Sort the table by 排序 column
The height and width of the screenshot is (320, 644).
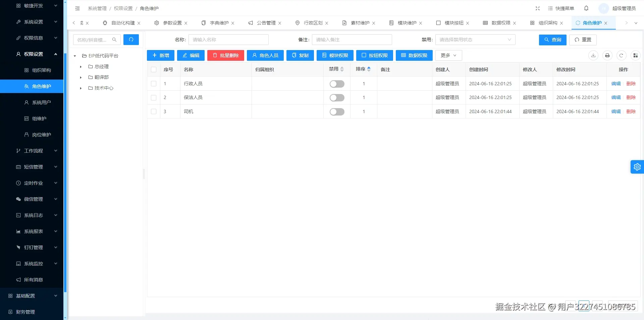(369, 69)
